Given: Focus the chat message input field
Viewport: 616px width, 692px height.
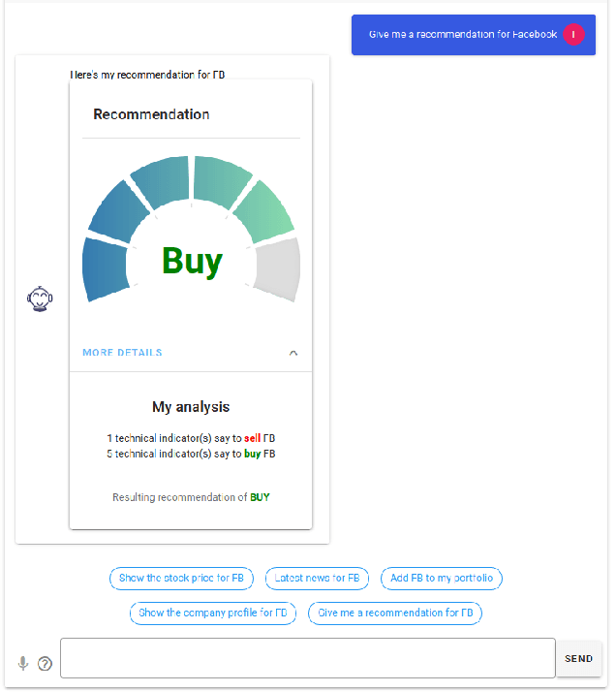Looking at the screenshot, I should click(x=307, y=658).
